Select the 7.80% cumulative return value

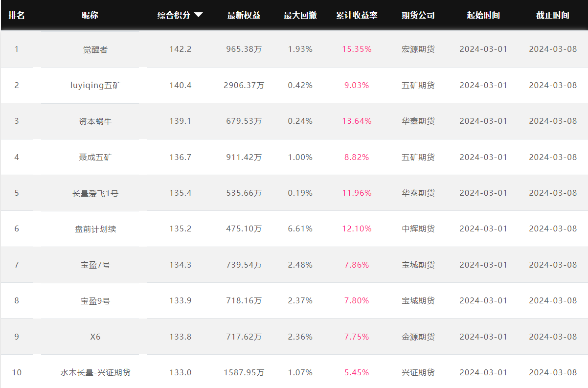[x=357, y=300]
